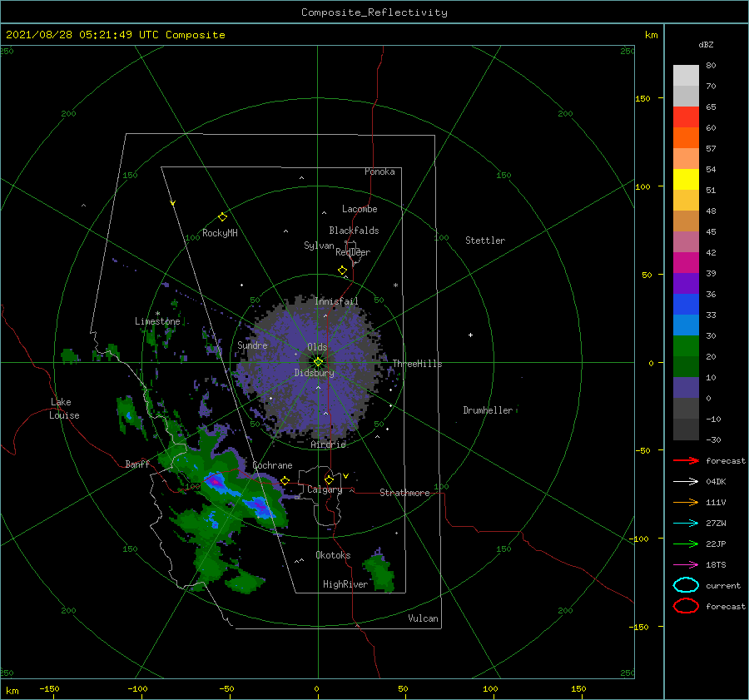Click the Sundre city label
This screenshot has height=700, width=749.
[x=252, y=345]
